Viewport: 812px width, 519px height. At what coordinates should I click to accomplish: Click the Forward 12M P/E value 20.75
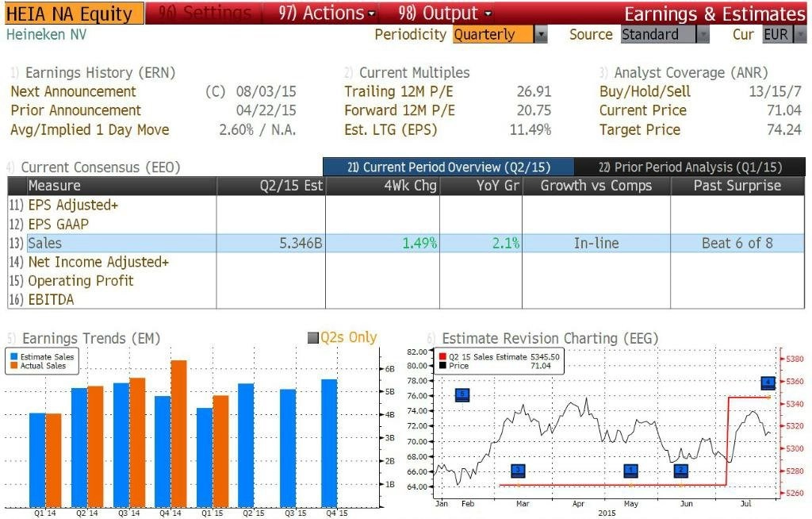tap(534, 110)
